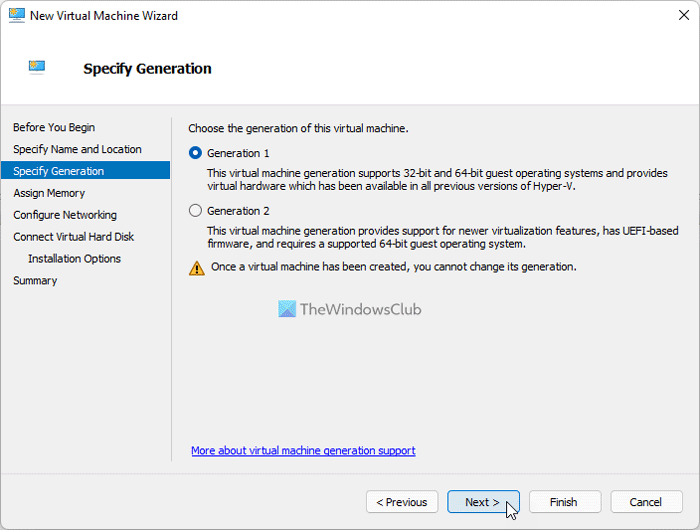700x530 pixels.
Task: Click the Specify Generation header icon
Action: 39,68
